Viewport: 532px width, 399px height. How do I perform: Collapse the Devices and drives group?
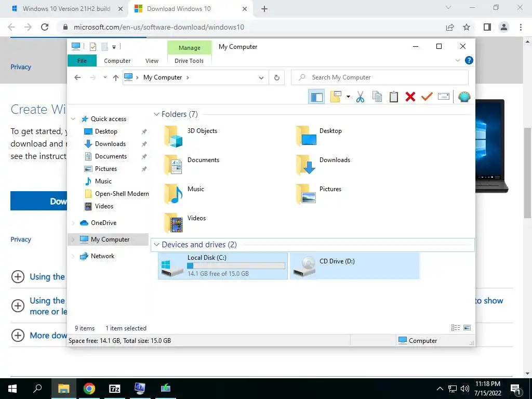pos(156,245)
